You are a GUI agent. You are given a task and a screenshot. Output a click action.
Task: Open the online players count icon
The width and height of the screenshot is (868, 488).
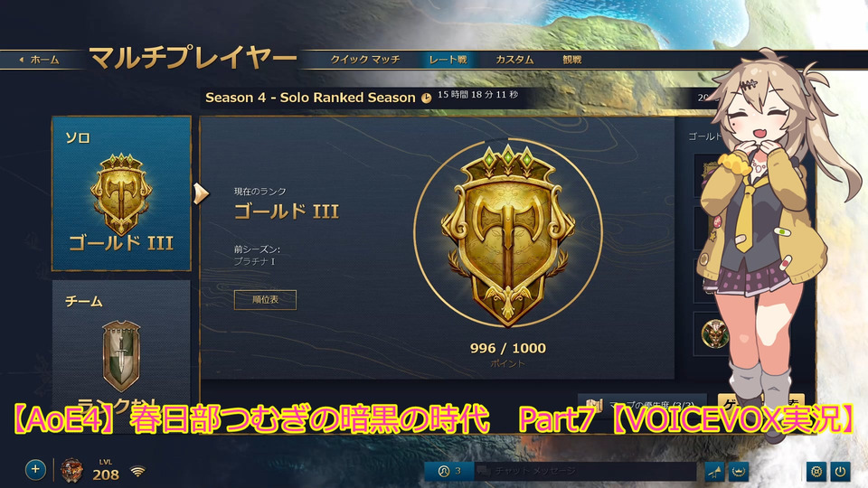pyautogui.click(x=449, y=471)
